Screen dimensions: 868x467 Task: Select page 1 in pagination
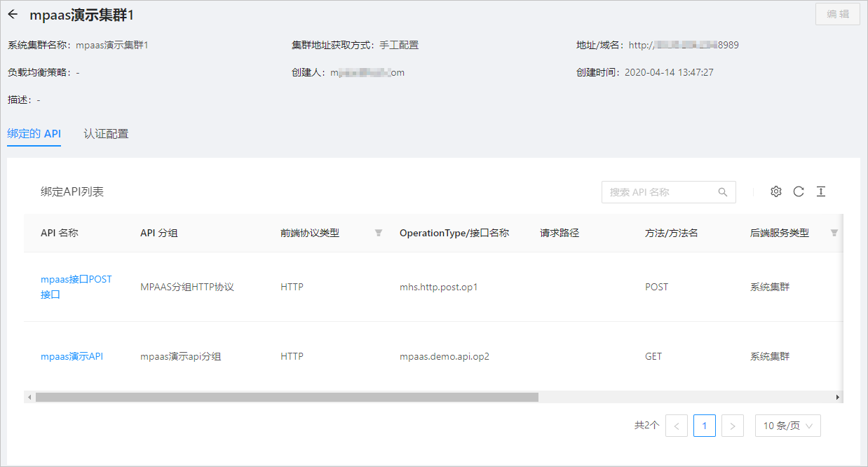(x=705, y=426)
